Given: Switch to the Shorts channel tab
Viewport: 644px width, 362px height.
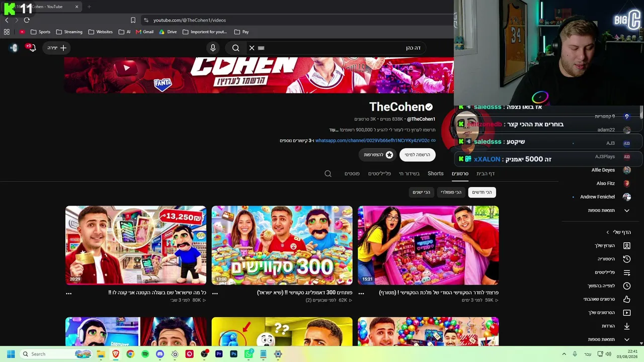Looking at the screenshot, I should (436, 173).
